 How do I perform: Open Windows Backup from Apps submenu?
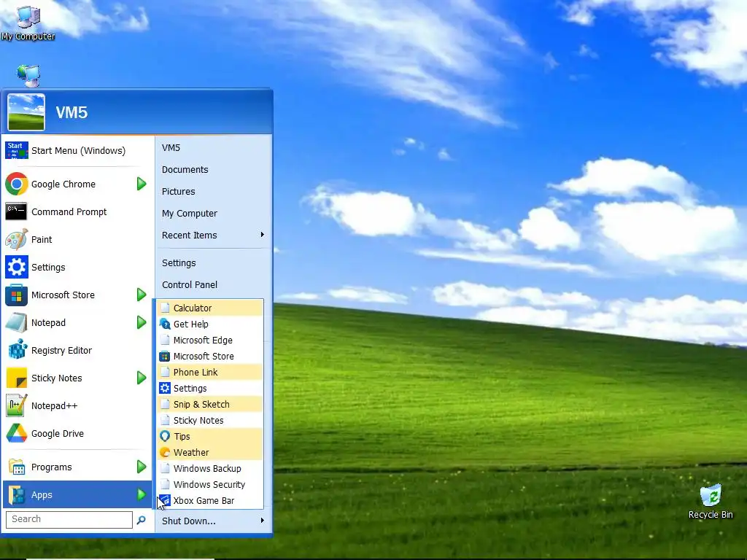coord(211,469)
